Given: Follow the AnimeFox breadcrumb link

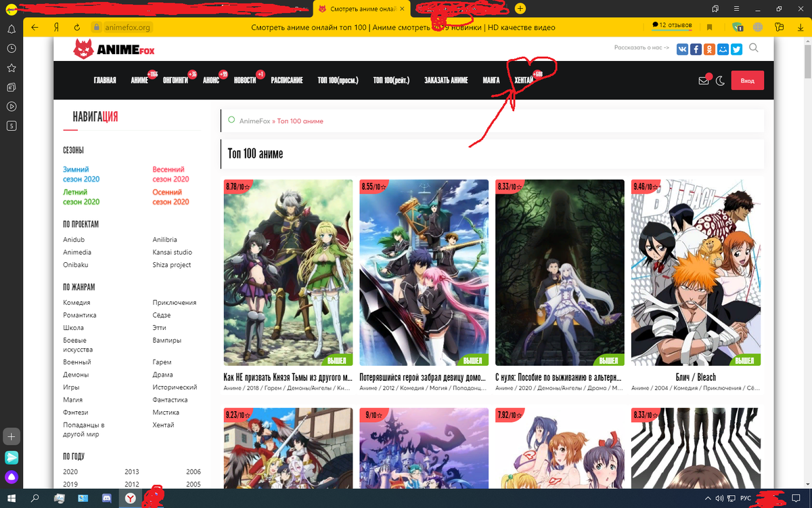Looking at the screenshot, I should tap(254, 121).
